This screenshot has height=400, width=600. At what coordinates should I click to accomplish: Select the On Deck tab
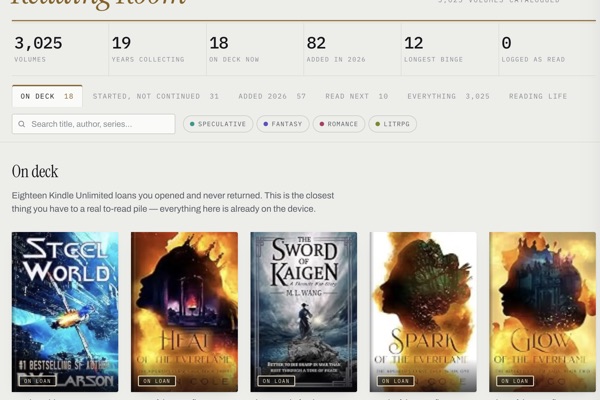[x=47, y=96]
